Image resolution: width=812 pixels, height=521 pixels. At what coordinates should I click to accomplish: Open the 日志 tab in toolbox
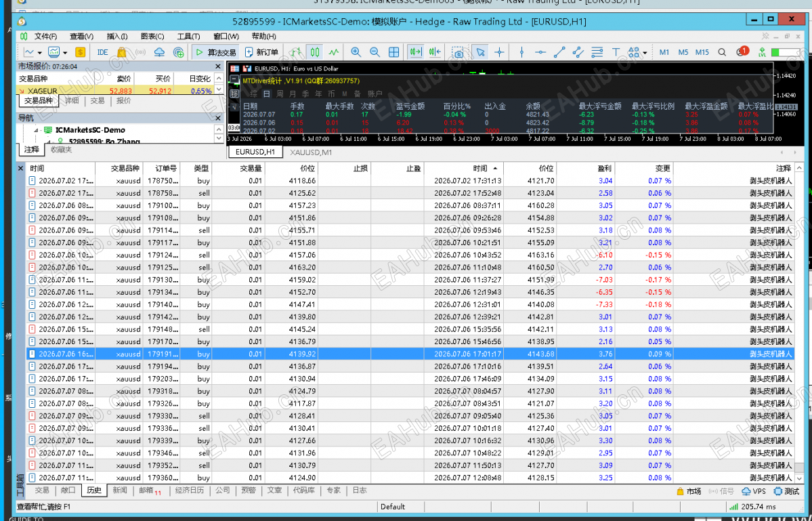360,490
